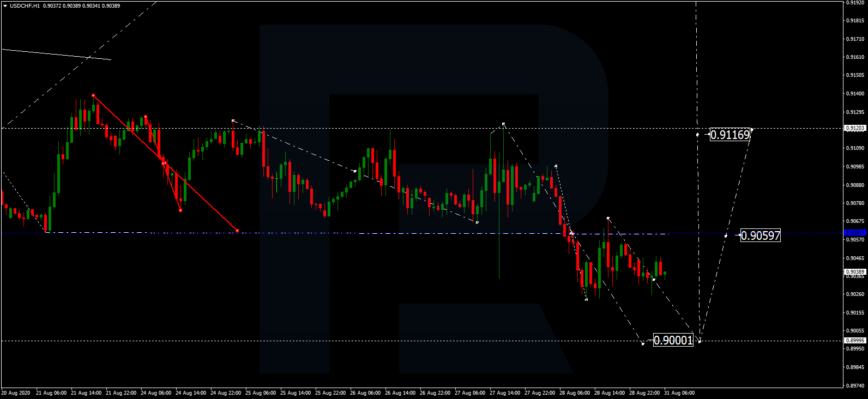
Task: Click the 0.91815 value on price axis
Action: point(855,21)
